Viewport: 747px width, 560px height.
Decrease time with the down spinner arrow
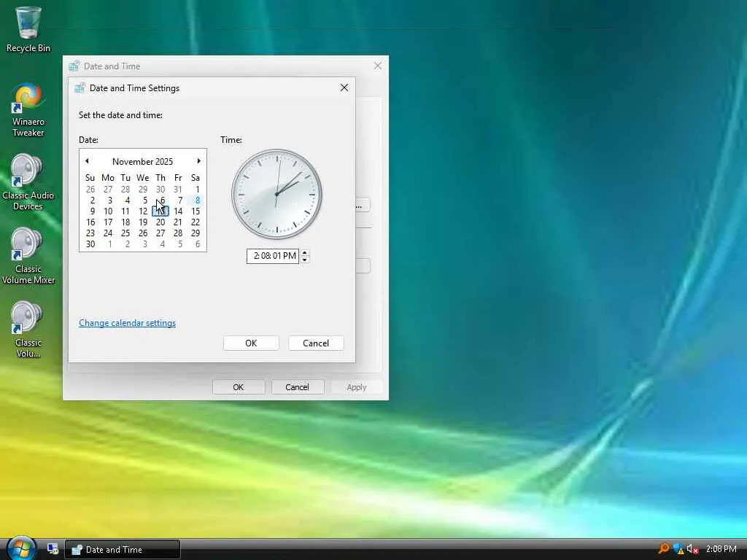(304, 260)
